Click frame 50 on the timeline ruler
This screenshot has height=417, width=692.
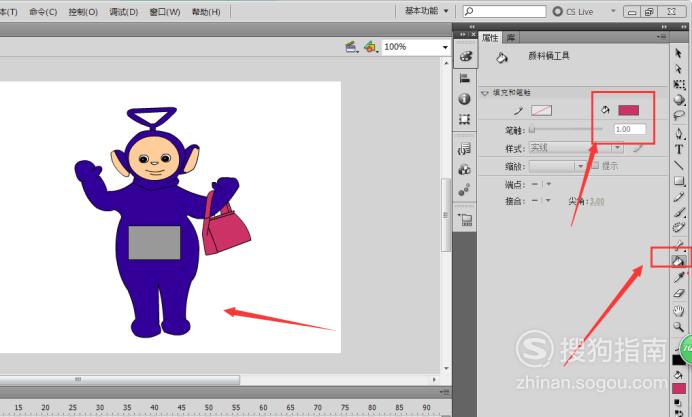pos(209,408)
